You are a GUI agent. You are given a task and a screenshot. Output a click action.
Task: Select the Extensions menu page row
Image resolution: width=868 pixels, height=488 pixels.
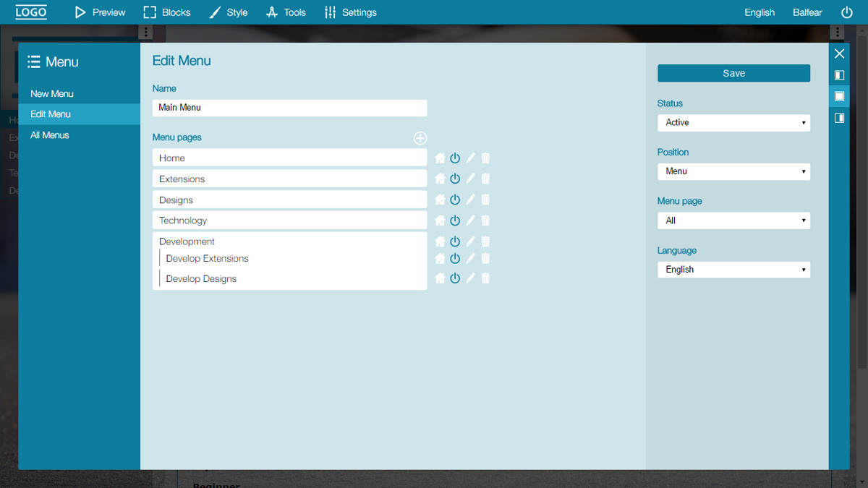click(290, 179)
